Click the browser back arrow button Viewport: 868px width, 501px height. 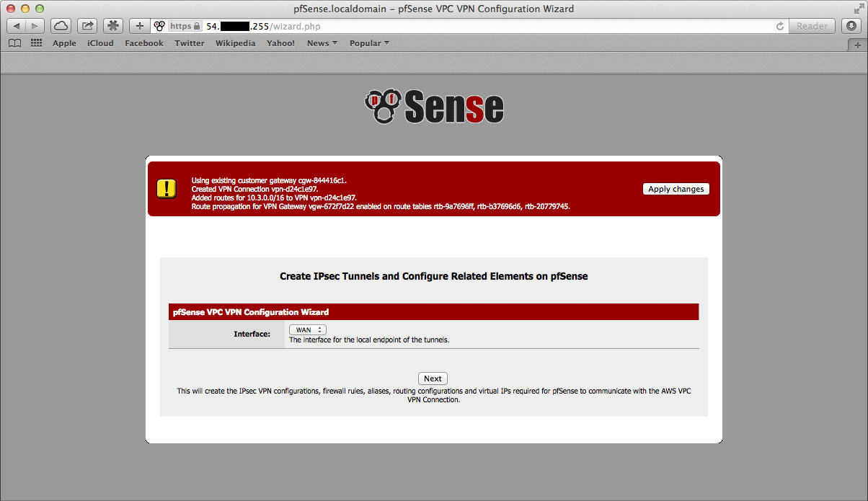click(x=17, y=26)
